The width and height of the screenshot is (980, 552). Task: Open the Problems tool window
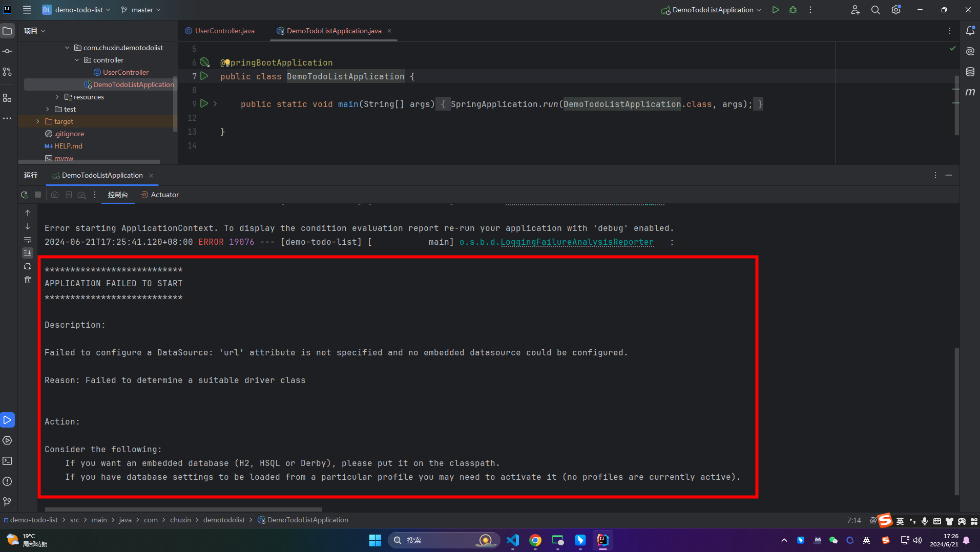7,481
